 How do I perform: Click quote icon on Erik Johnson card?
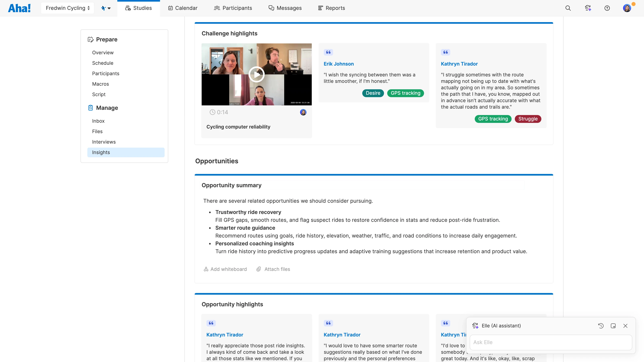pyautogui.click(x=328, y=52)
